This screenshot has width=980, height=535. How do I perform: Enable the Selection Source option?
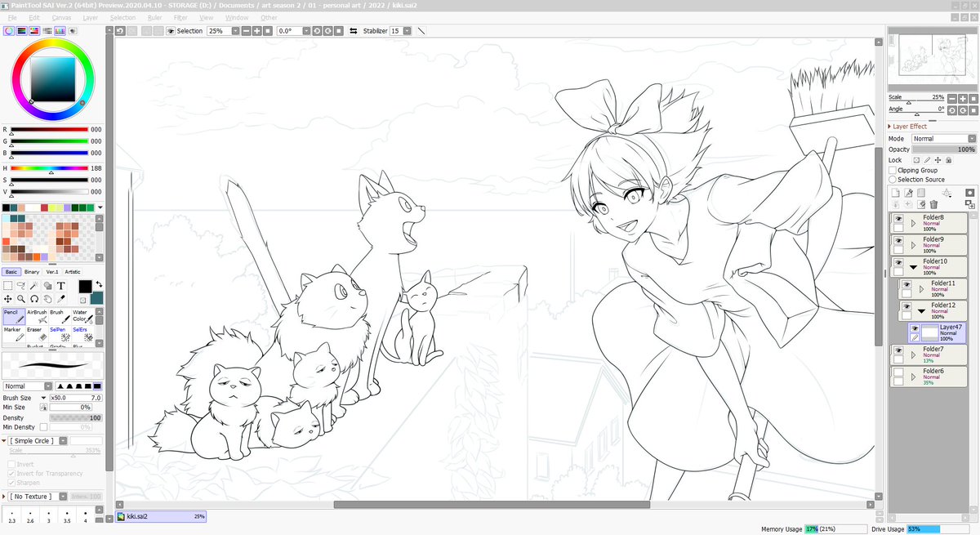coord(893,179)
